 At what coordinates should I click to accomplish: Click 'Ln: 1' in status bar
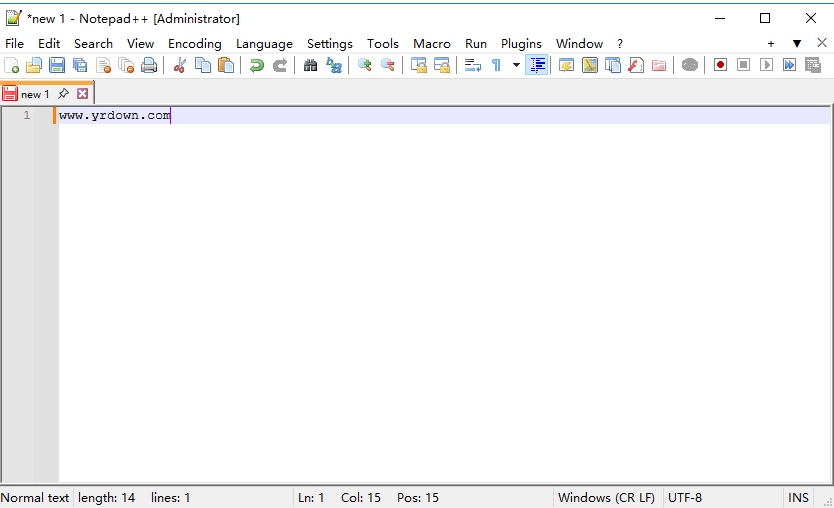(x=311, y=498)
